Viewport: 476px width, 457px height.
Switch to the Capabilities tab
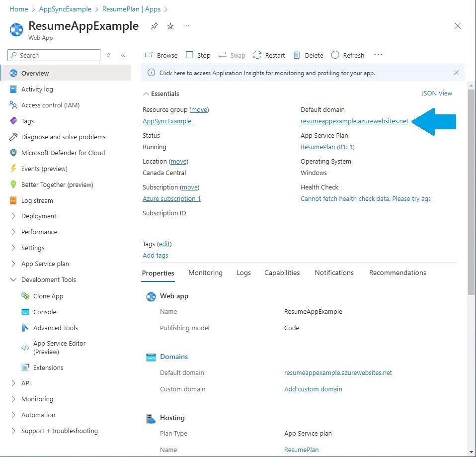click(x=282, y=273)
